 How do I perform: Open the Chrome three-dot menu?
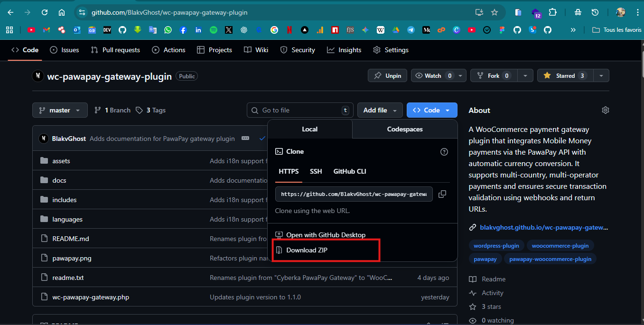[x=637, y=12]
